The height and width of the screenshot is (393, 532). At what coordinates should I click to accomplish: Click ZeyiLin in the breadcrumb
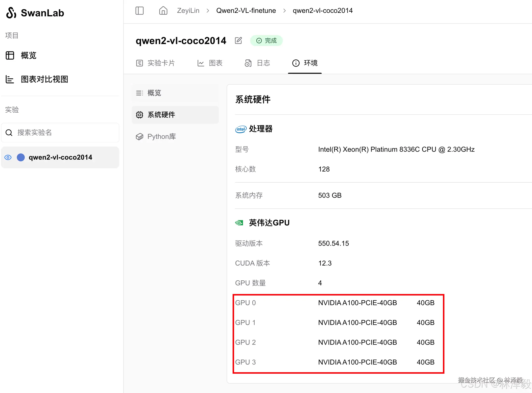tap(188, 11)
